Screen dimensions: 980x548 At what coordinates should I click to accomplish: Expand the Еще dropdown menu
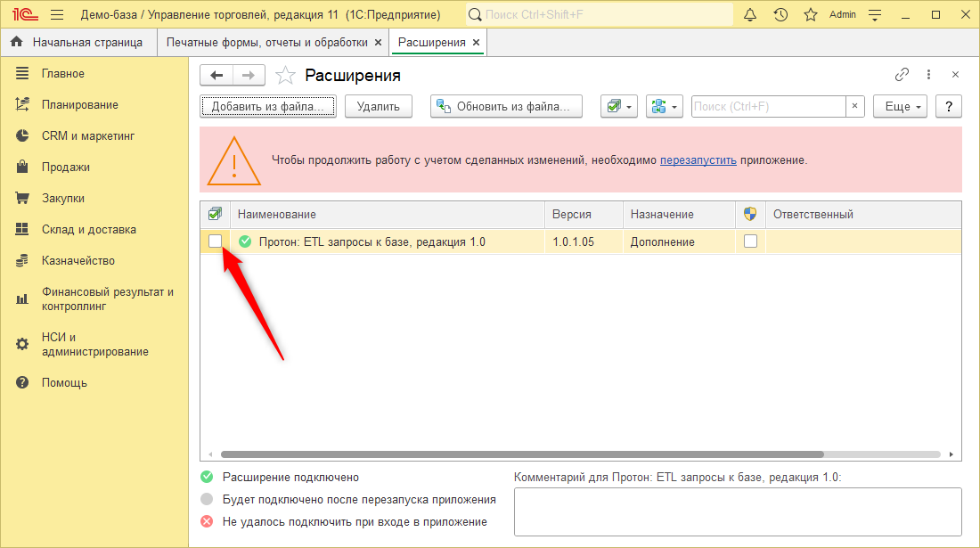[900, 106]
